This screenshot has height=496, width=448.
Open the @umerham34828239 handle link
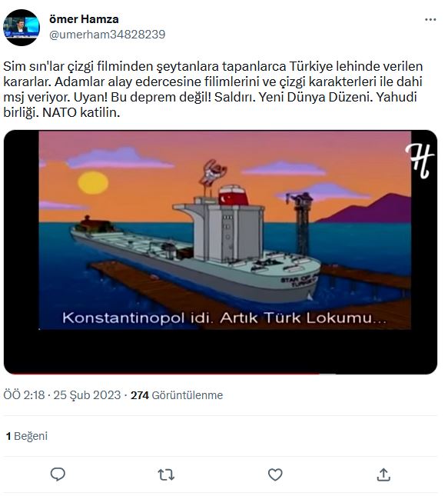click(107, 35)
